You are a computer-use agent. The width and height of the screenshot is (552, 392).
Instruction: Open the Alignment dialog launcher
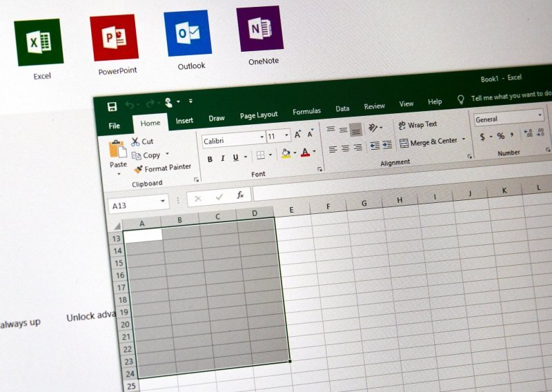[469, 157]
